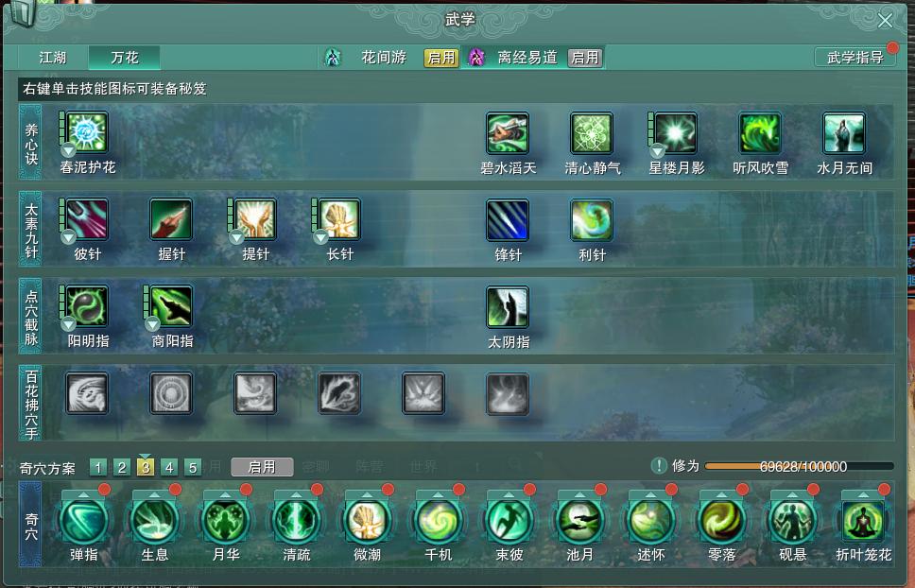Click the 奇穴方案 label
915x588 pixels.
click(47, 469)
